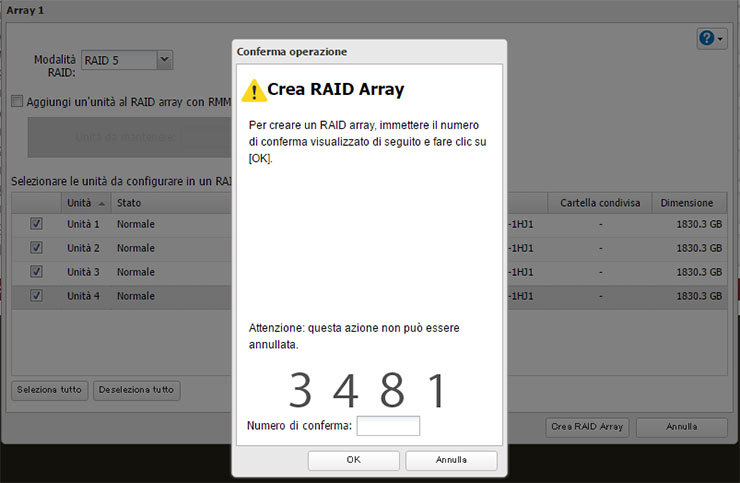
Task: Untick the Unità 4 checkbox
Action: pos(37,296)
